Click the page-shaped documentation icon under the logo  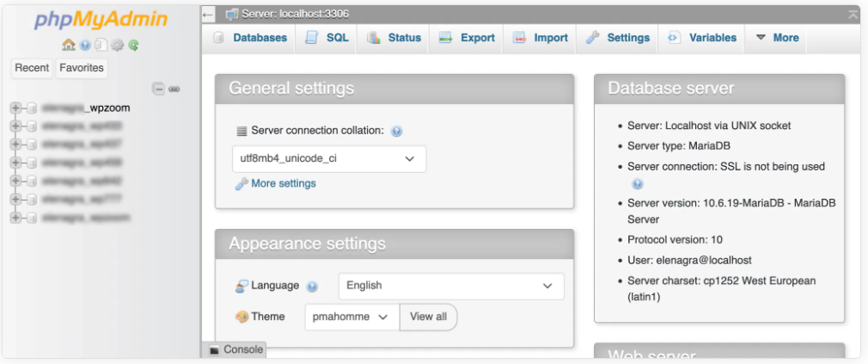coord(101,45)
